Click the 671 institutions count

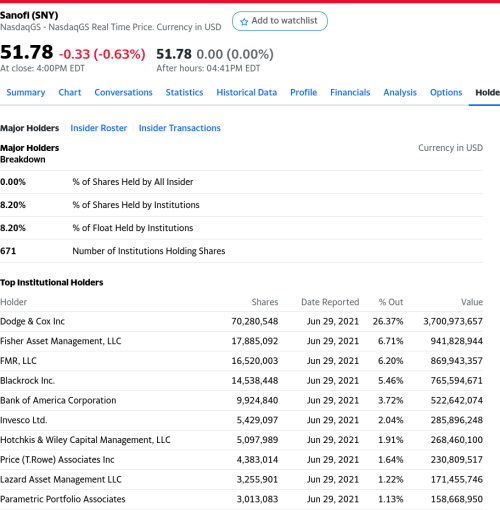(x=8, y=251)
